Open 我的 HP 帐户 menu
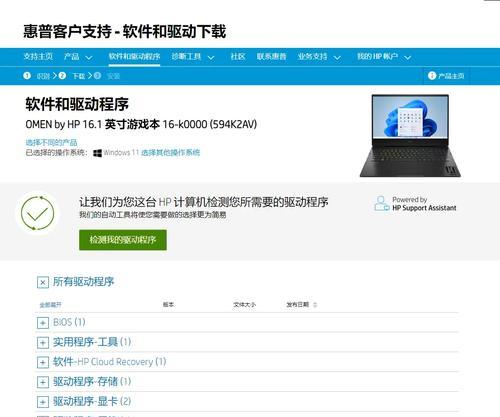This screenshot has width=500, height=417. click(x=378, y=56)
